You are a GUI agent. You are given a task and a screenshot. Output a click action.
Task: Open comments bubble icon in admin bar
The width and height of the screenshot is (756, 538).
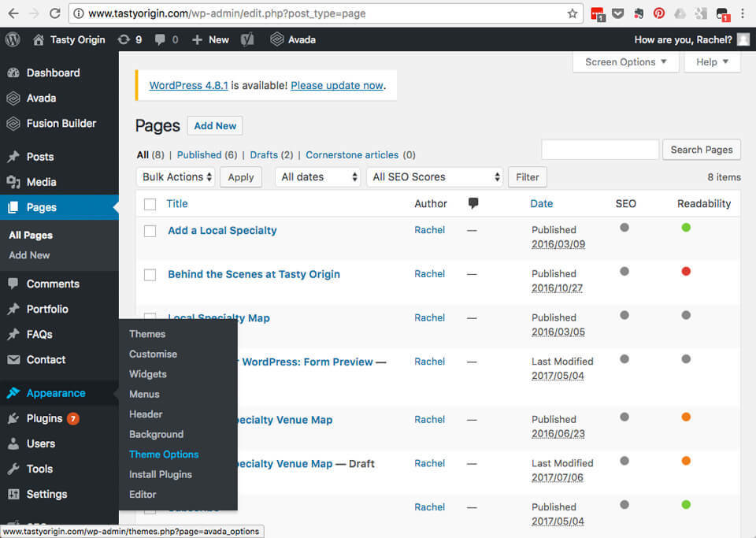pyautogui.click(x=160, y=39)
